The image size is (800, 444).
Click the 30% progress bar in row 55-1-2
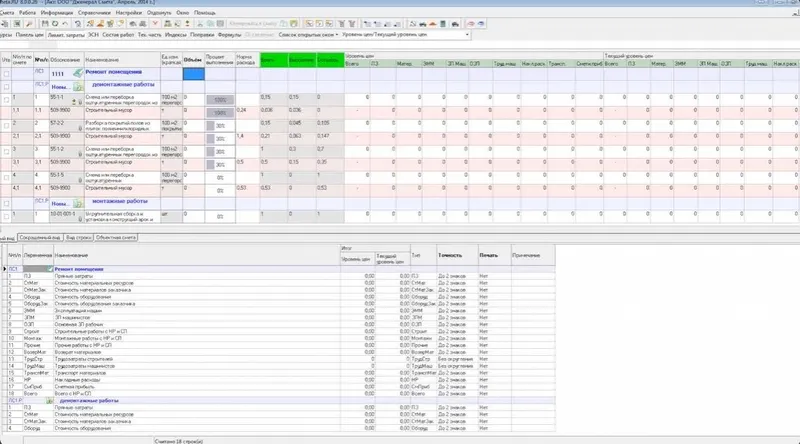point(220,152)
